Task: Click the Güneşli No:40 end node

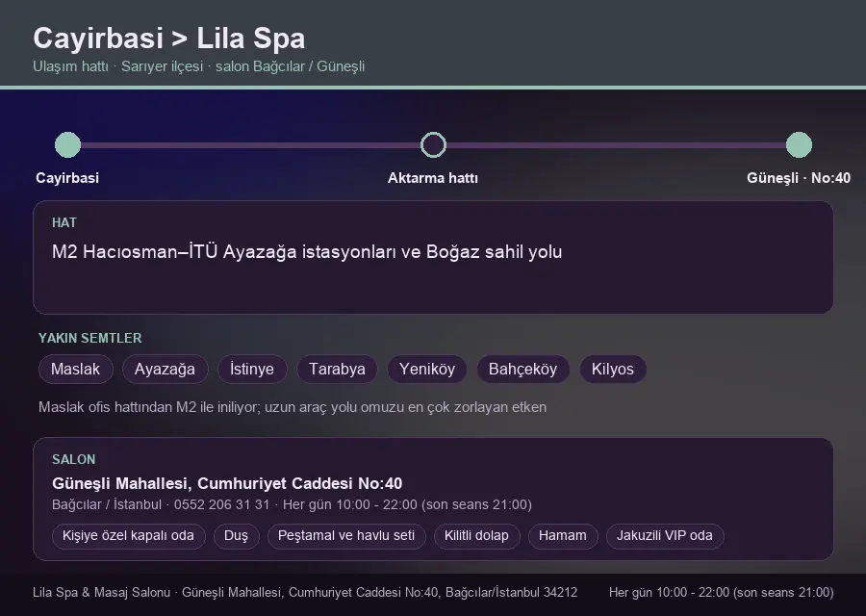Action: click(x=799, y=144)
